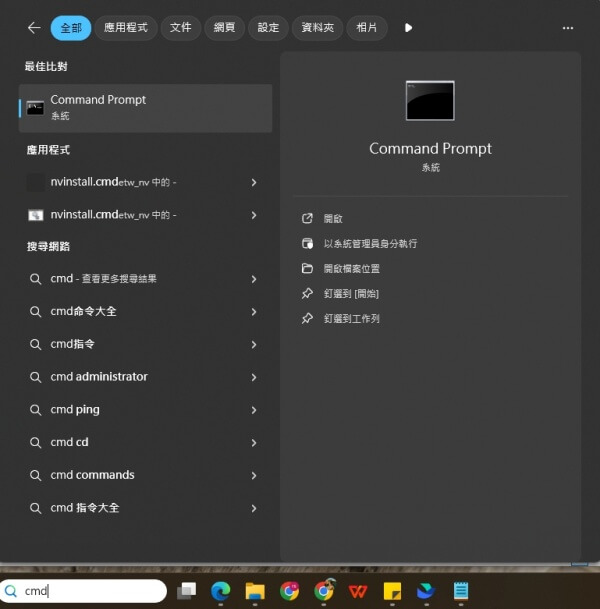Screen dimensions: 600x609
Task: Expand the cmd administrator suggestion chevron
Action: [x=254, y=377]
